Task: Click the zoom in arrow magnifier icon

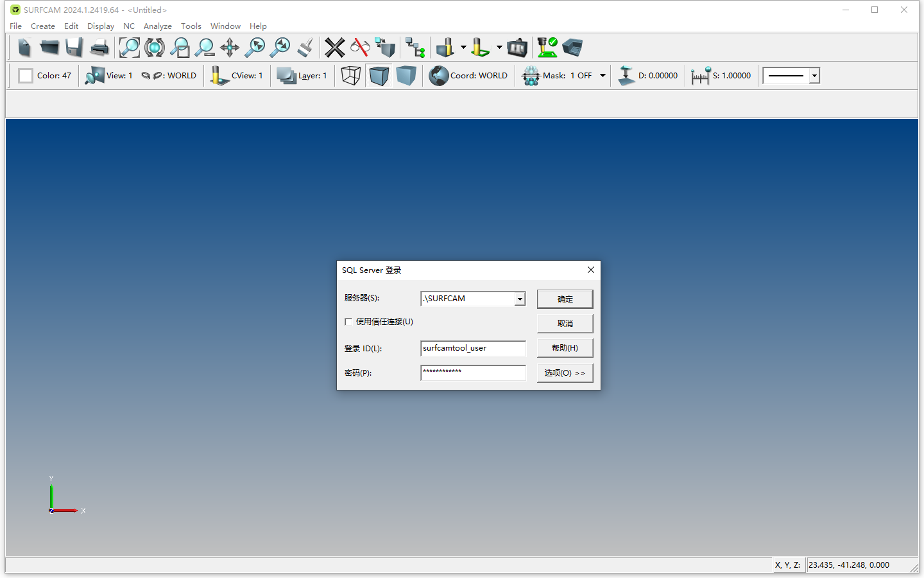Action: [255, 48]
